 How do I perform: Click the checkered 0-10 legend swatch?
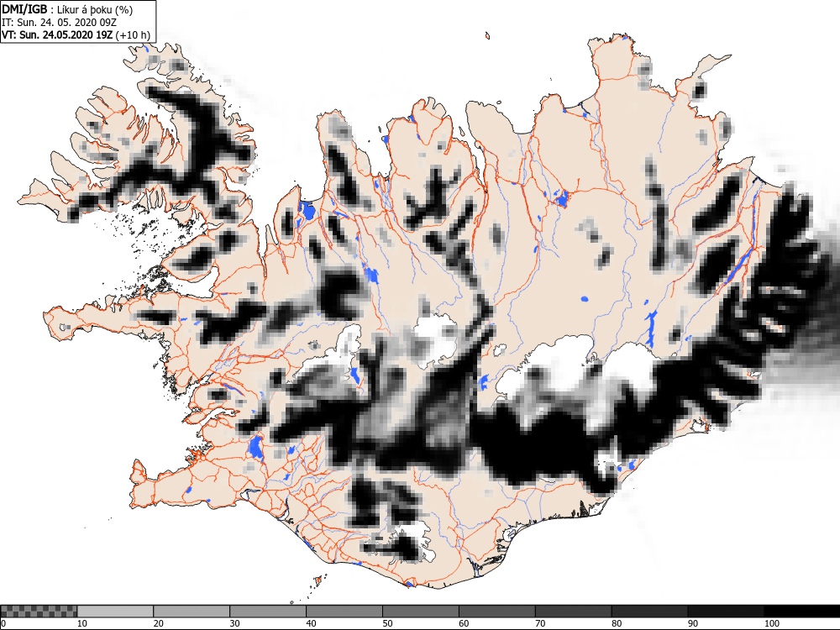(x=39, y=612)
